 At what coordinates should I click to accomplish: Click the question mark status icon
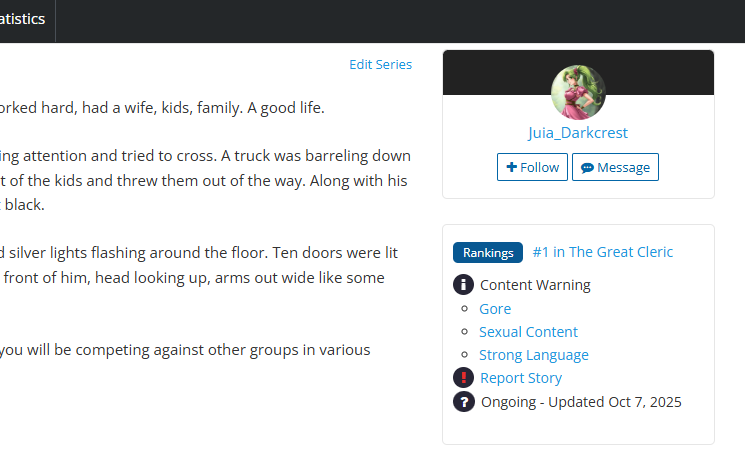tap(463, 402)
